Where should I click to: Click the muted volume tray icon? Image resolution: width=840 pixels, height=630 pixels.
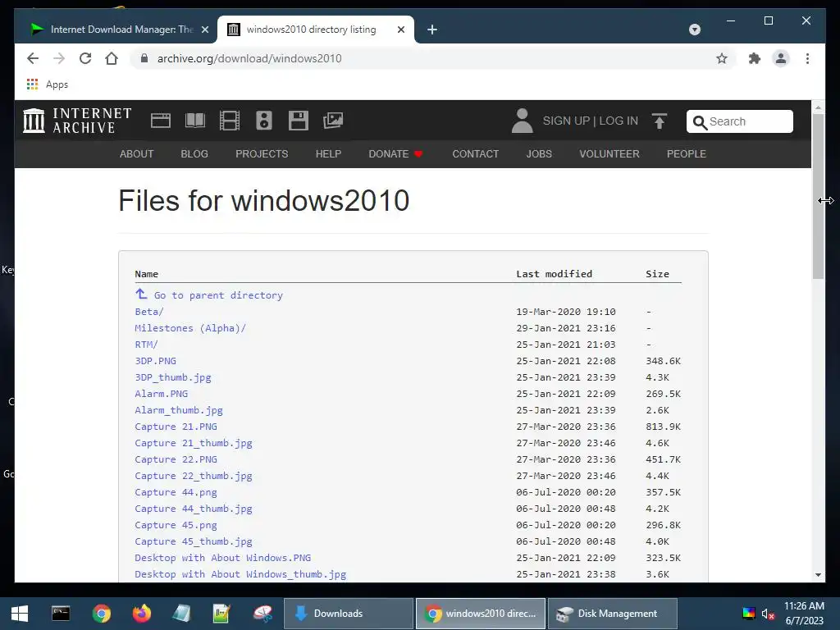point(768,614)
